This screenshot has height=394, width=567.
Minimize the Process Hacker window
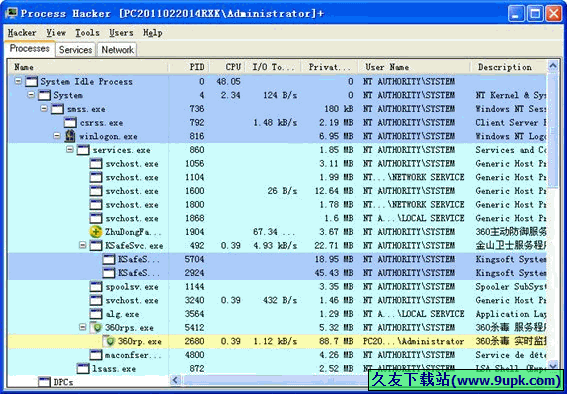point(516,14)
